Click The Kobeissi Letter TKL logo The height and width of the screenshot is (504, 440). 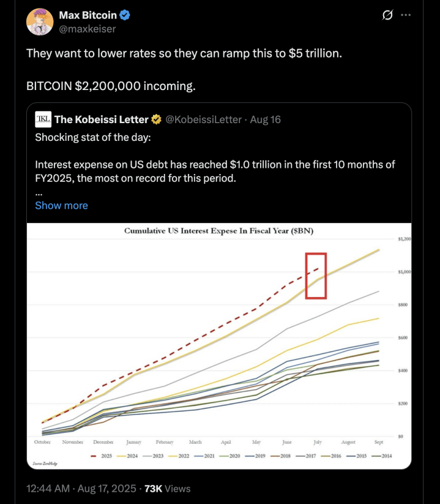[x=43, y=119]
